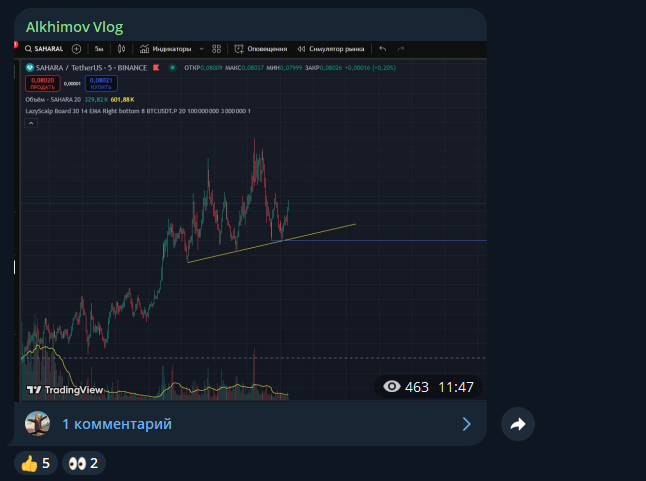Click the blue КУПИТЬ buy button

(x=101, y=84)
